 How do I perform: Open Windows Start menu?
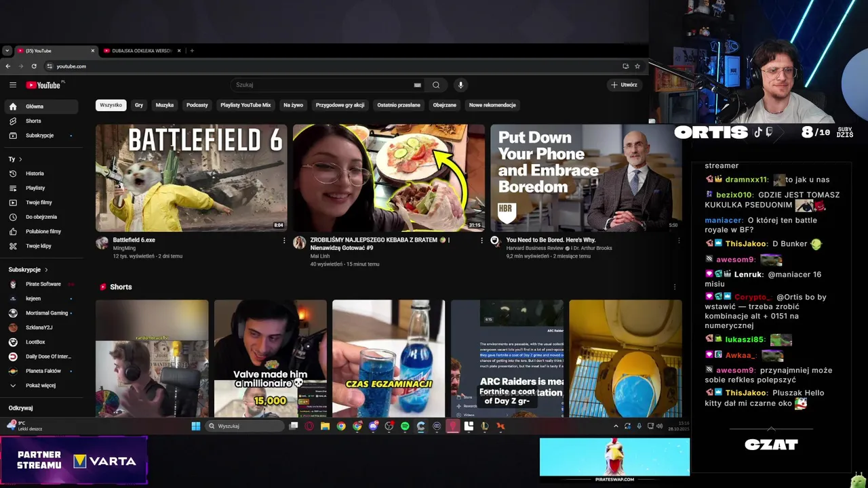coord(196,426)
